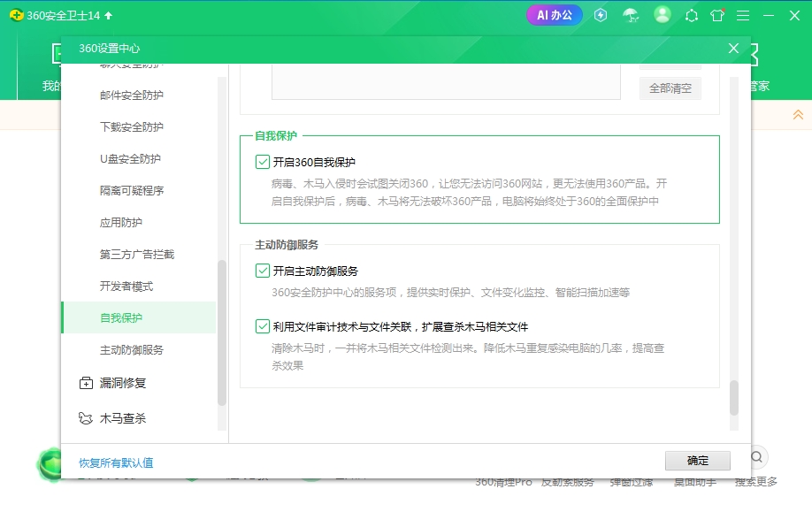Click the search magnifier icon in main window
Screen dimensions: 812x512
pos(756,457)
